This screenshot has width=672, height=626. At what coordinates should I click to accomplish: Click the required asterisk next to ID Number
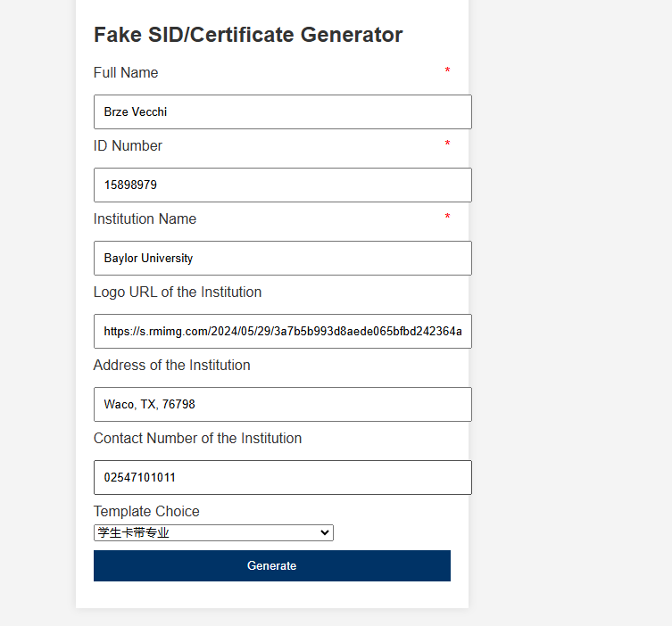447,144
